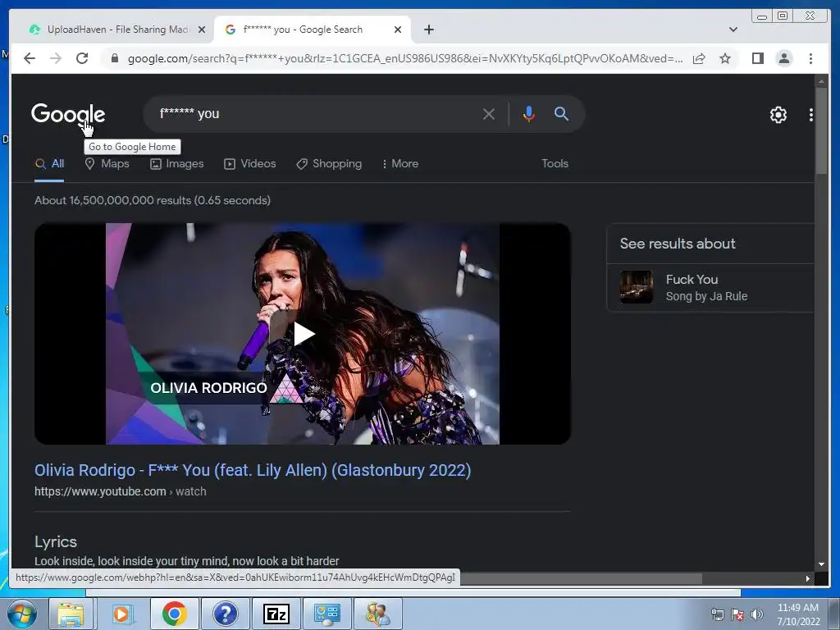This screenshot has height=630, width=840.
Task: Click the horizontal scrollbar right arrow
Action: pyautogui.click(x=808, y=578)
